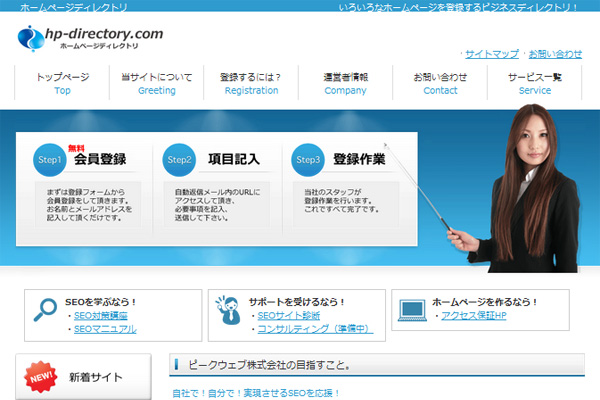Open the SEO対策講座 link
600x400 pixels.
[x=101, y=315]
